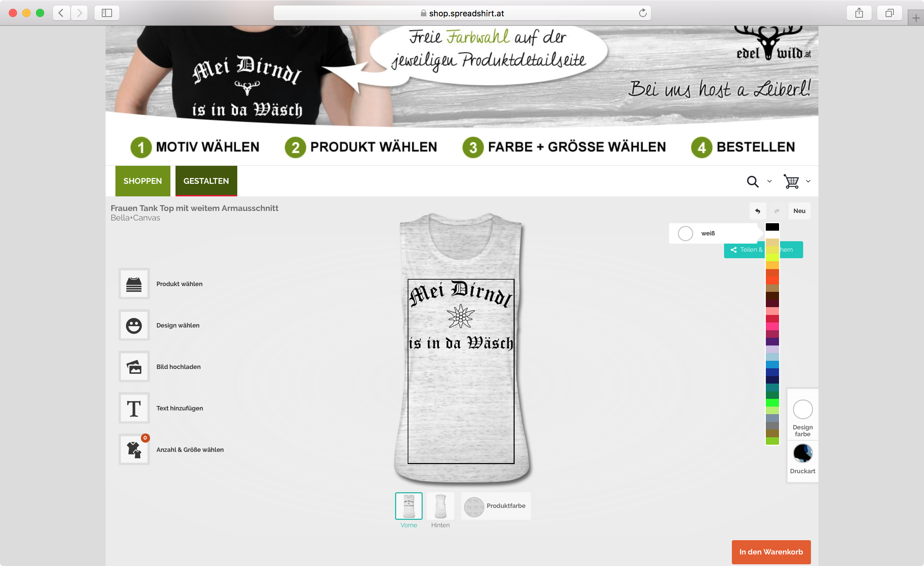Open the Anzahl & Größe wählen shirt icon
The height and width of the screenshot is (566, 924).
pos(134,449)
